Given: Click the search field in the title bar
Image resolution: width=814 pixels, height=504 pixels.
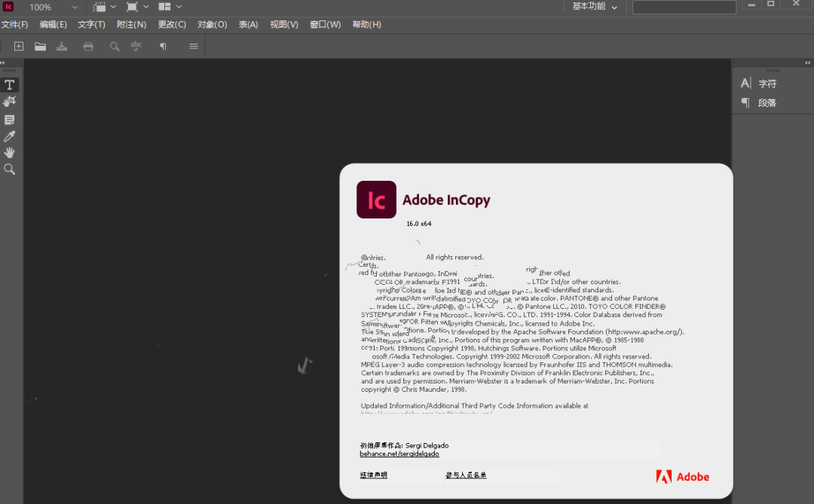Looking at the screenshot, I should pos(684,7).
